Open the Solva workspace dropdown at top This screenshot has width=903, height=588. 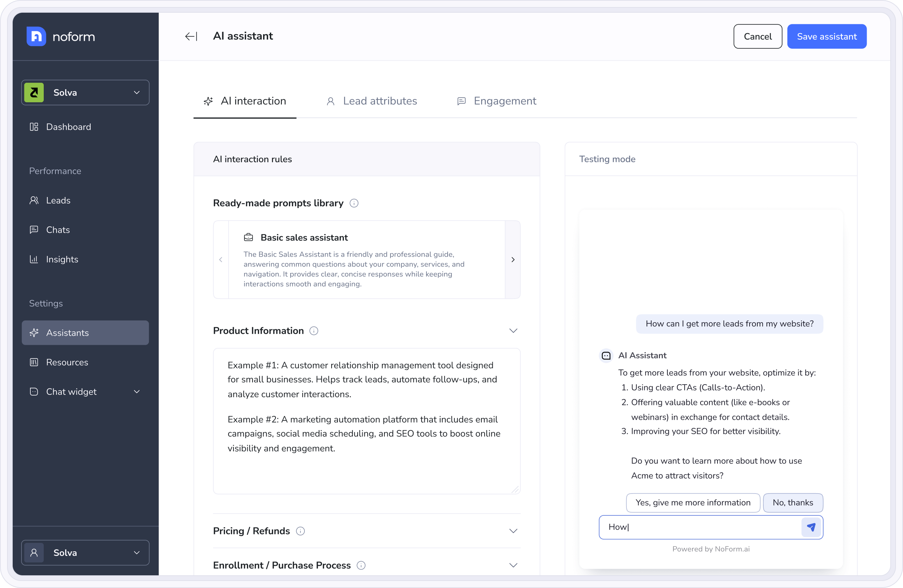tap(85, 92)
